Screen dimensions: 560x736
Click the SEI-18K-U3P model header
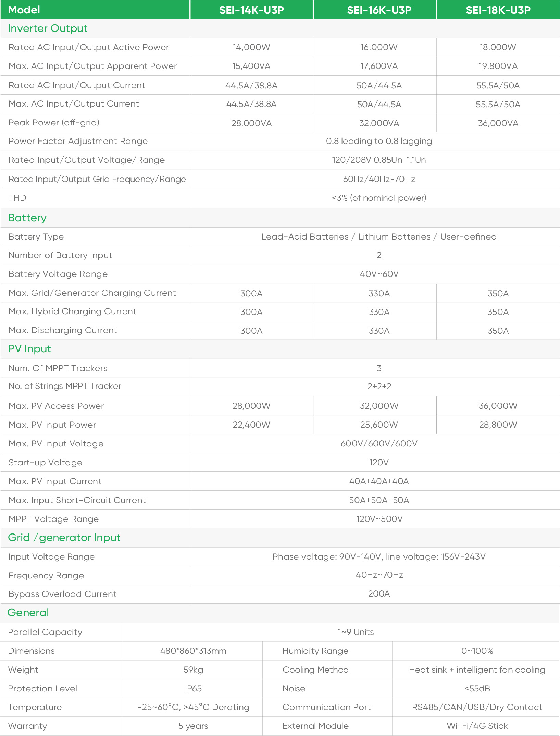(x=498, y=10)
